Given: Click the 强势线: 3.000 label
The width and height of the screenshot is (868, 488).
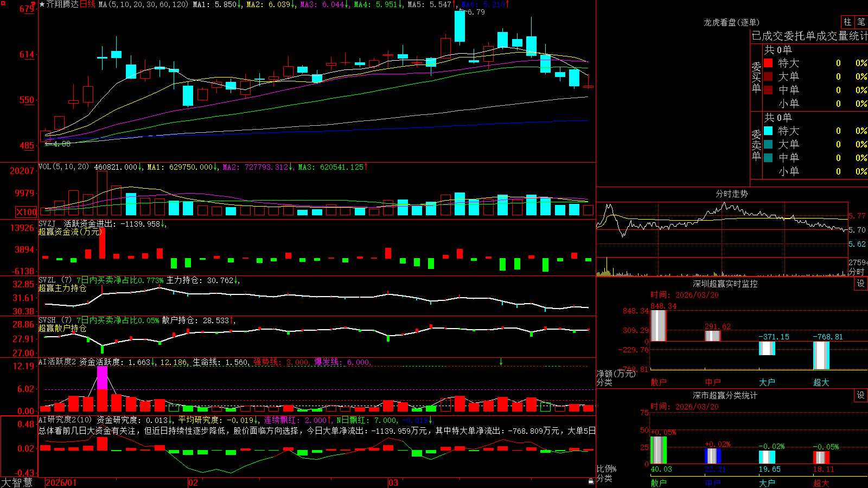Looking at the screenshot, I should tap(282, 362).
